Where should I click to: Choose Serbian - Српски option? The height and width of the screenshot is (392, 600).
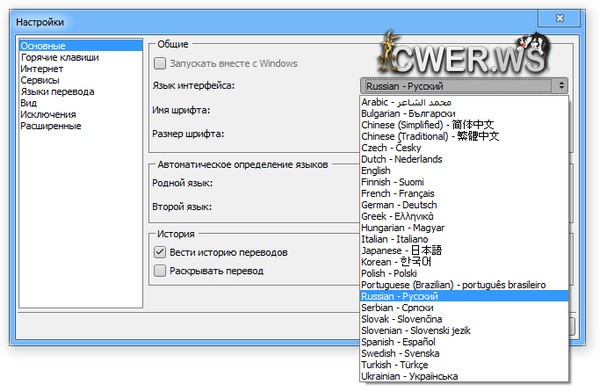[464, 308]
